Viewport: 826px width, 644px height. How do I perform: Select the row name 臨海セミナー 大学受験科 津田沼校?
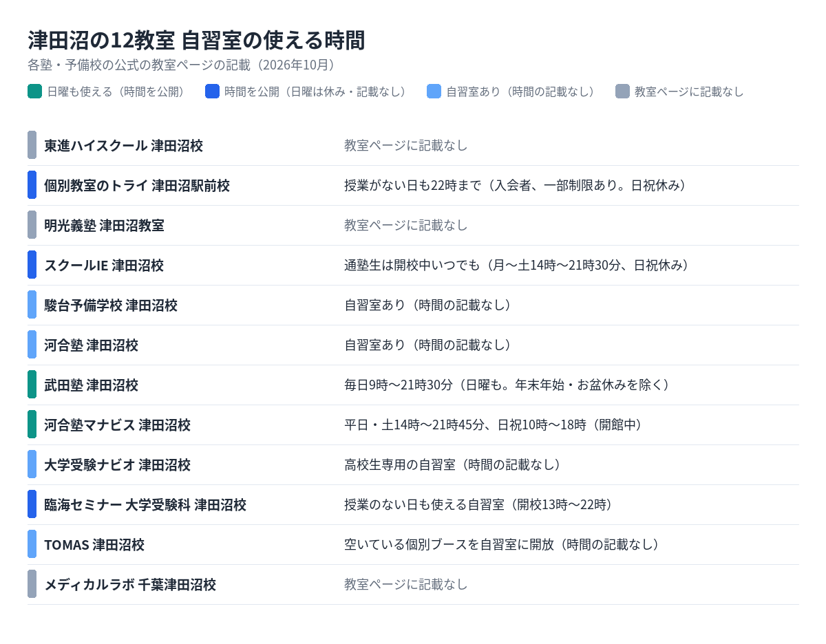coord(145,505)
